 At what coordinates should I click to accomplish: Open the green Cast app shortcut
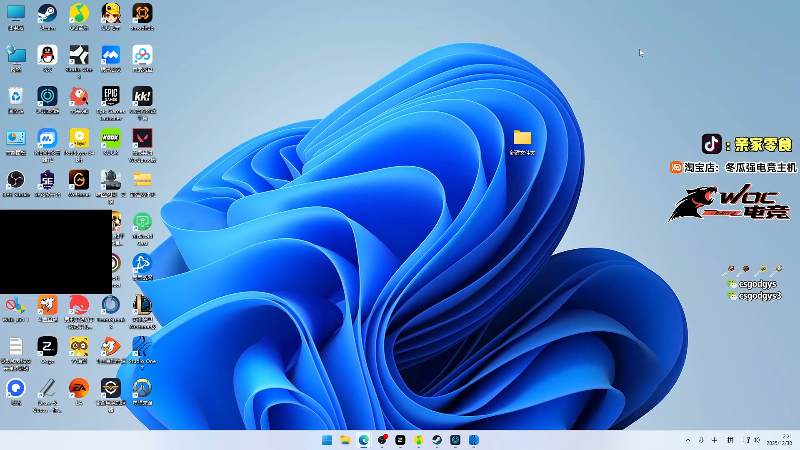(142, 222)
